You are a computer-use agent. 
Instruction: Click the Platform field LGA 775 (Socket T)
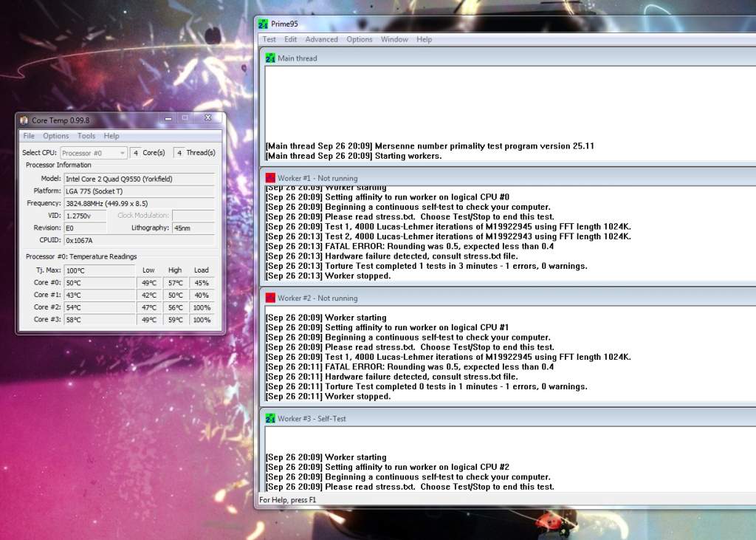(x=140, y=191)
